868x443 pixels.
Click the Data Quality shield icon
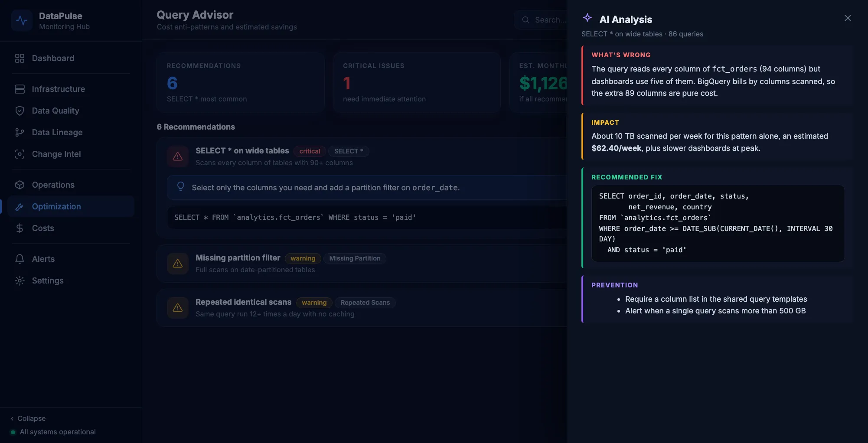click(x=20, y=111)
